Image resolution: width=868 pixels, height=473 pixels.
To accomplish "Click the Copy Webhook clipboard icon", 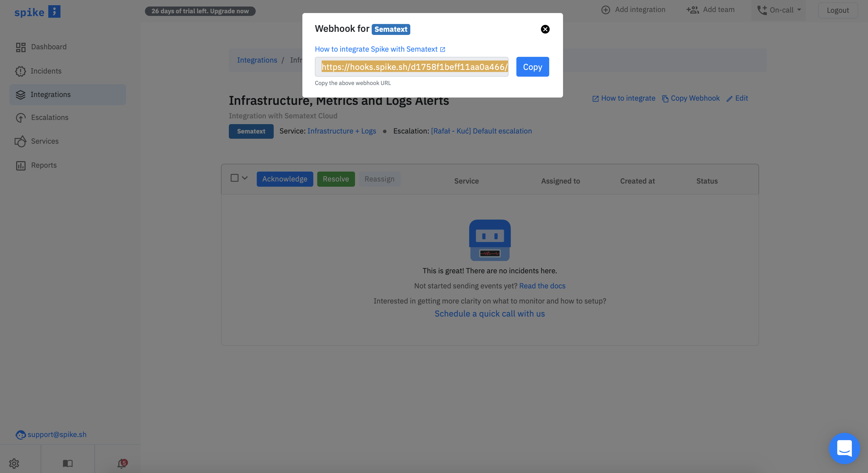I will (x=665, y=99).
